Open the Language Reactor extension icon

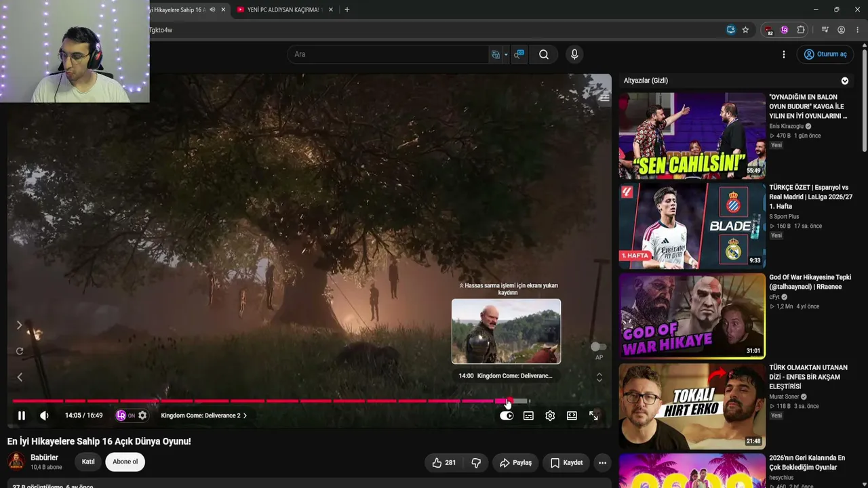[x=785, y=30]
